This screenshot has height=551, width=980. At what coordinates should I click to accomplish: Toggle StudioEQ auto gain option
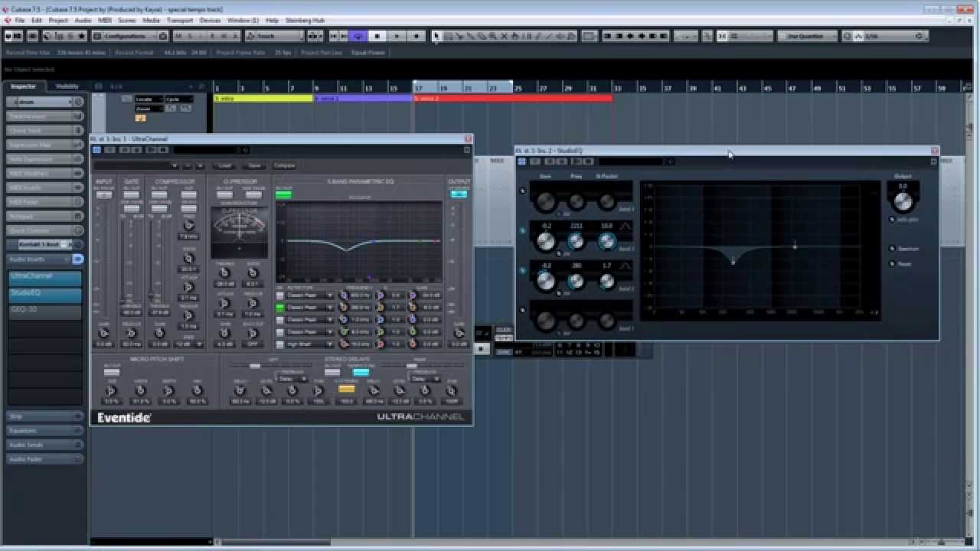(893, 220)
